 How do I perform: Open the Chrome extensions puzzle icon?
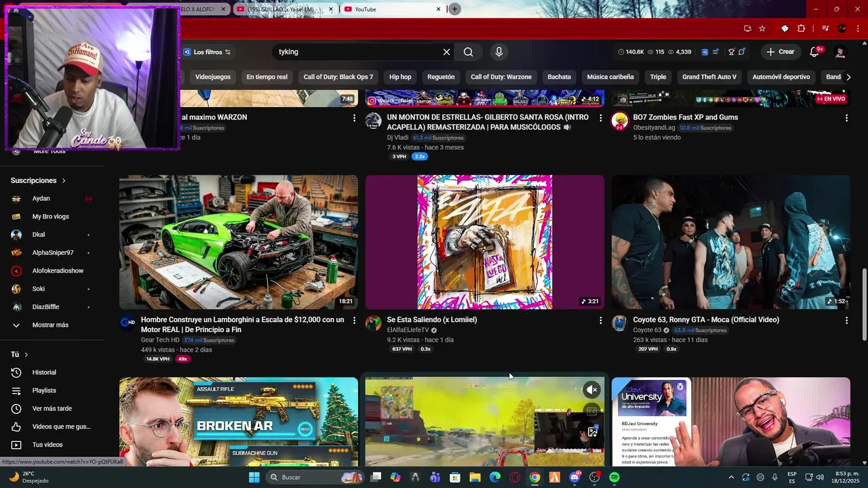coord(802,28)
